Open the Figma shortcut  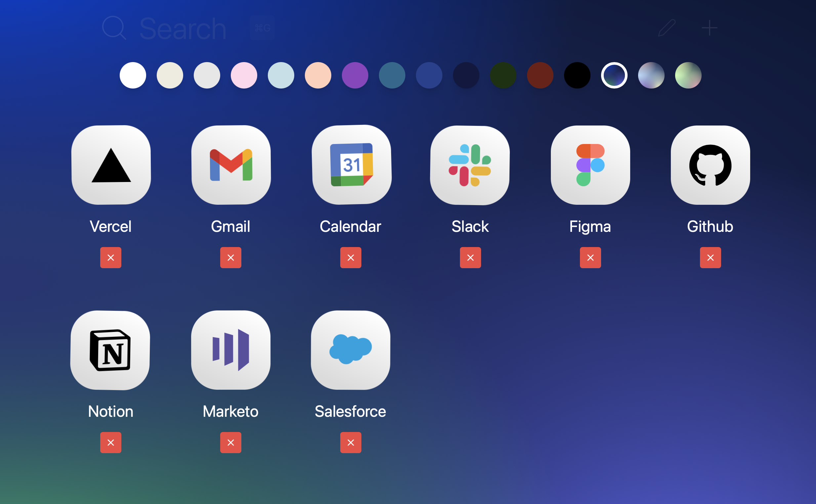coord(590,166)
